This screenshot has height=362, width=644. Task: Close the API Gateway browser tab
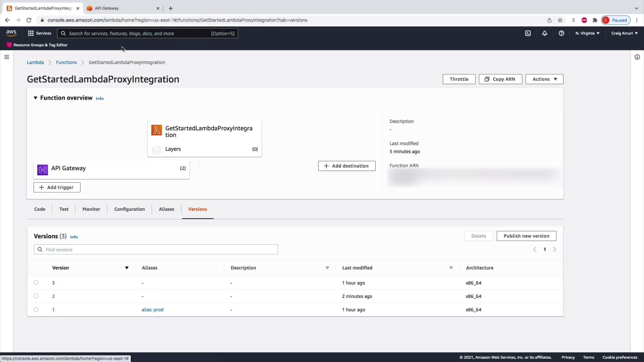(x=158, y=8)
